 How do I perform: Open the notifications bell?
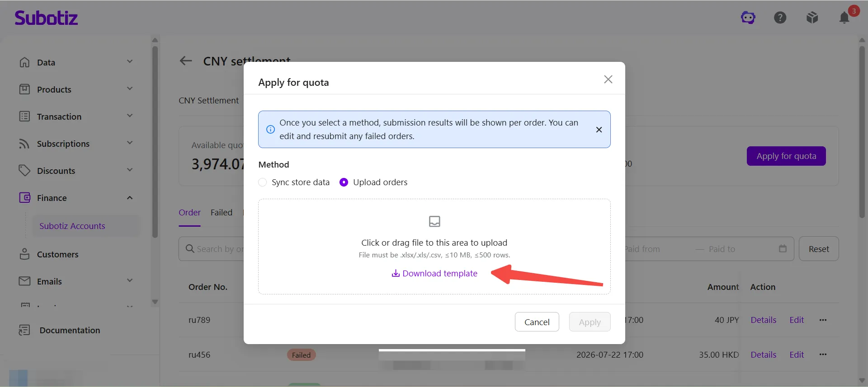844,18
